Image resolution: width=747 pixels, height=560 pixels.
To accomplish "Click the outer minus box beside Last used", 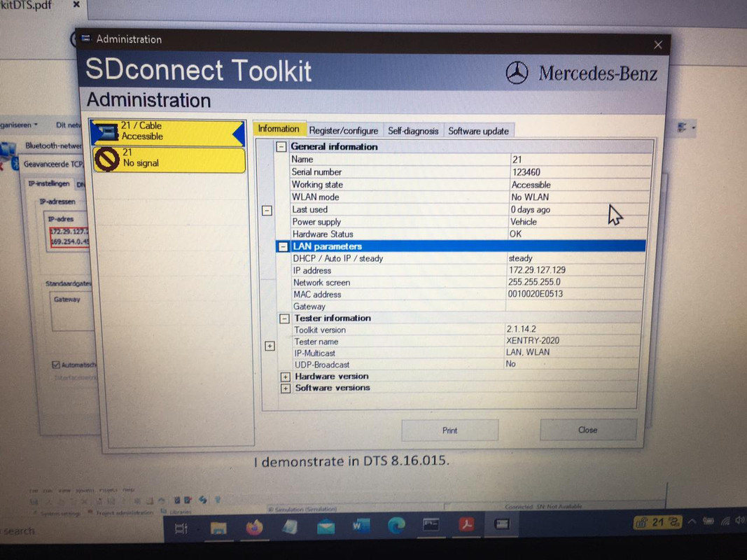I will click(x=267, y=210).
